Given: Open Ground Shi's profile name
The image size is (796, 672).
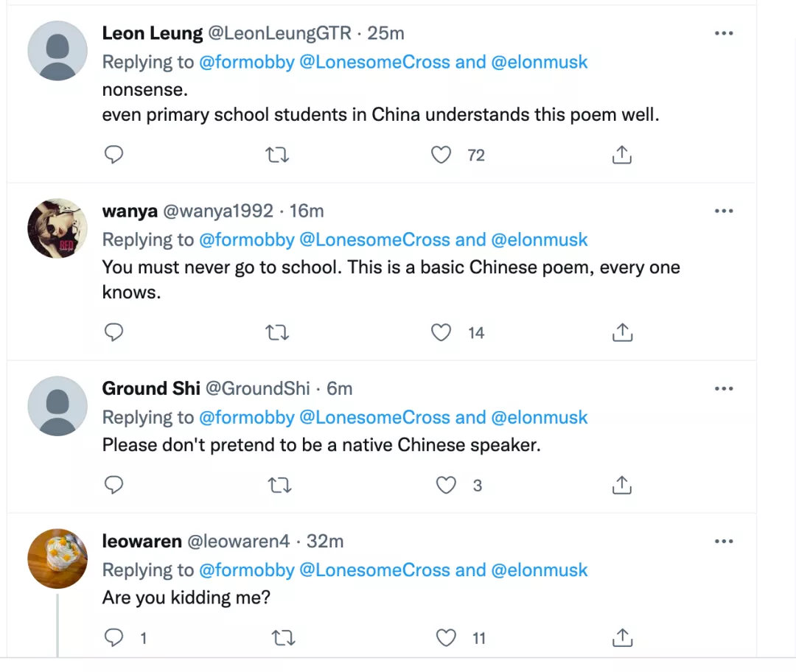Looking at the screenshot, I should (150, 388).
